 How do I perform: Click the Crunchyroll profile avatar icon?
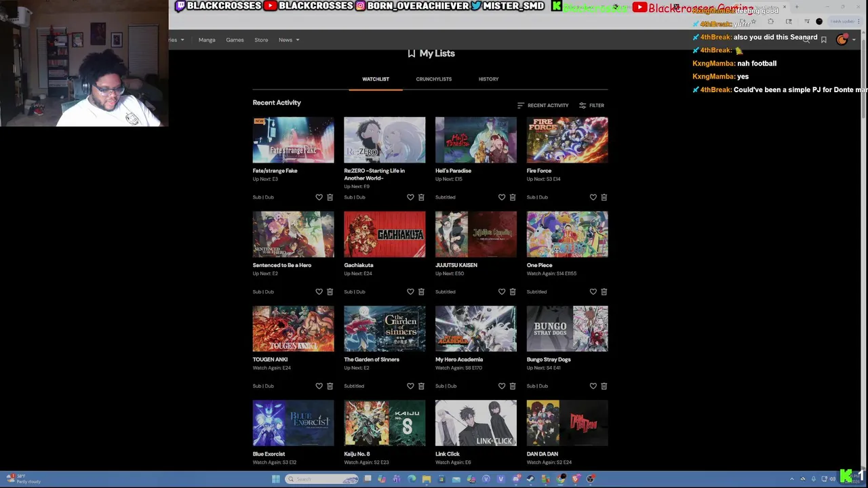(x=842, y=40)
